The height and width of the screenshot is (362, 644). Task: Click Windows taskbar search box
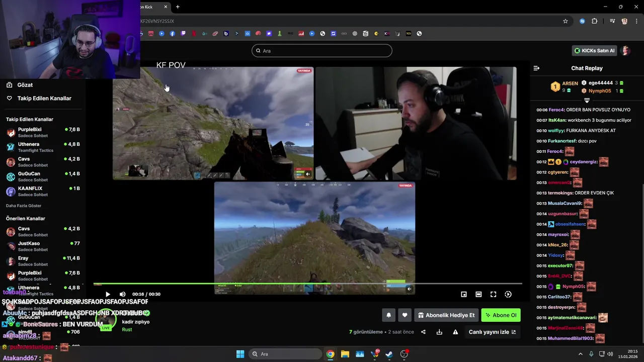285,354
